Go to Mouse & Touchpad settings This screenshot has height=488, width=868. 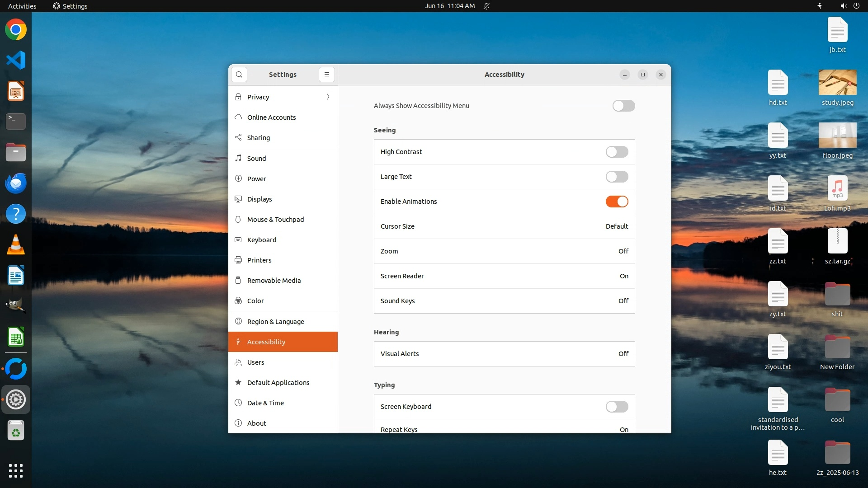coord(275,220)
